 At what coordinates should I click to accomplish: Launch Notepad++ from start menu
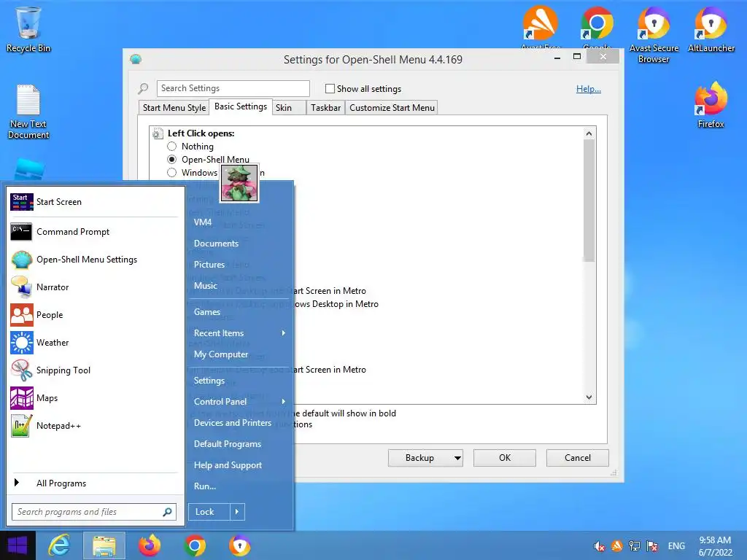94,425
